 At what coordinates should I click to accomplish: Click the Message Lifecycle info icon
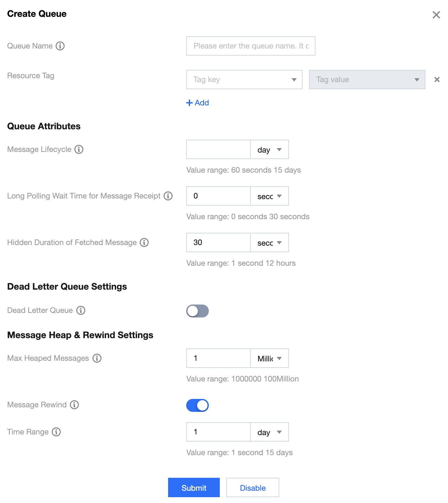(x=79, y=149)
